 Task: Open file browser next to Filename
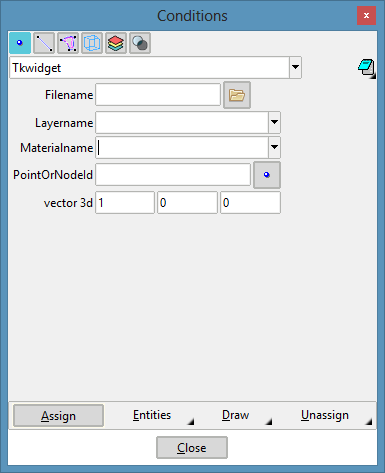pyautogui.click(x=237, y=95)
